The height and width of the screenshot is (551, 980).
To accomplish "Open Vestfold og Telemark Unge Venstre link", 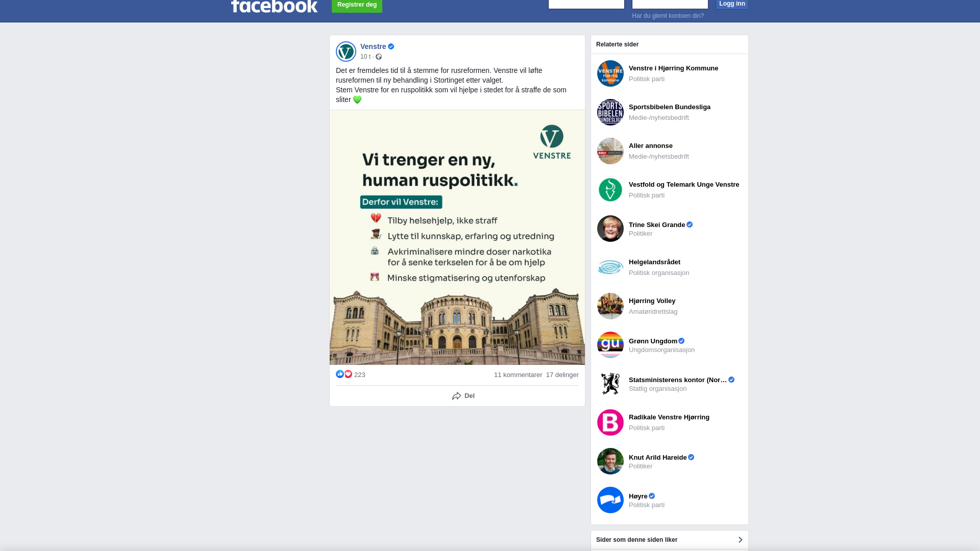I will tap(684, 184).
